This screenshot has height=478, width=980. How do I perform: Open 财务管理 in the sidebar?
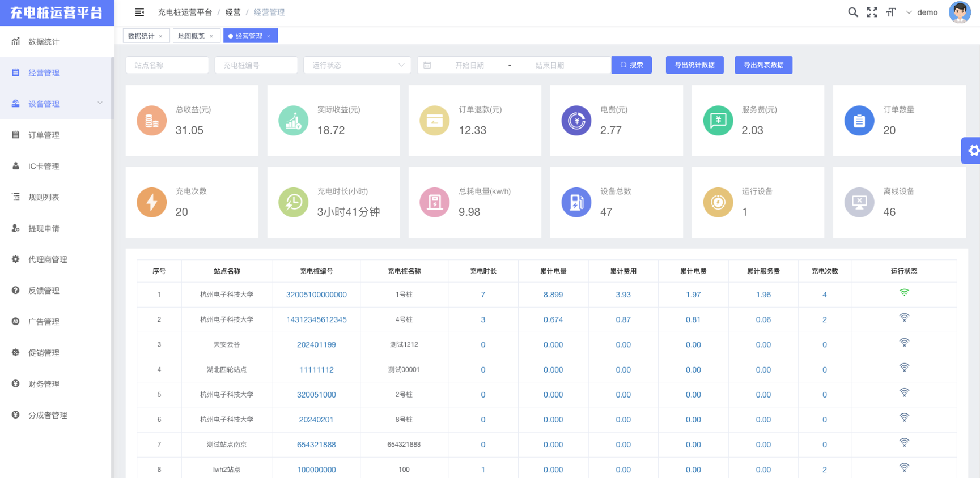tap(57, 384)
